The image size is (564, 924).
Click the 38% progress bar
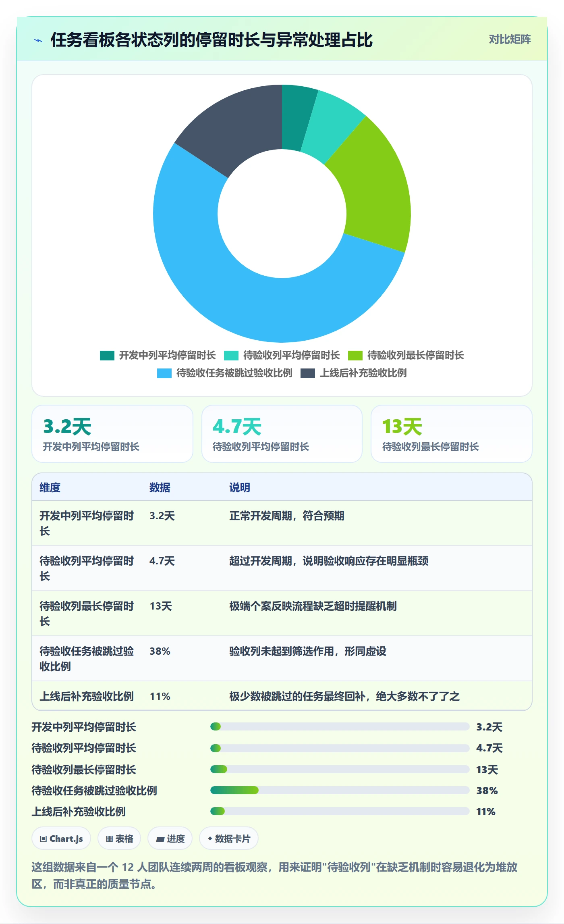coord(340,790)
